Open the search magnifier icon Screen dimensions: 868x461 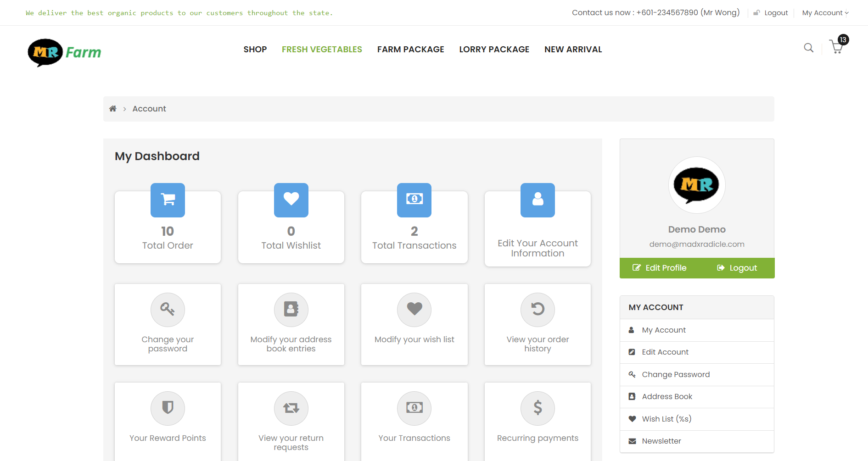tap(808, 48)
